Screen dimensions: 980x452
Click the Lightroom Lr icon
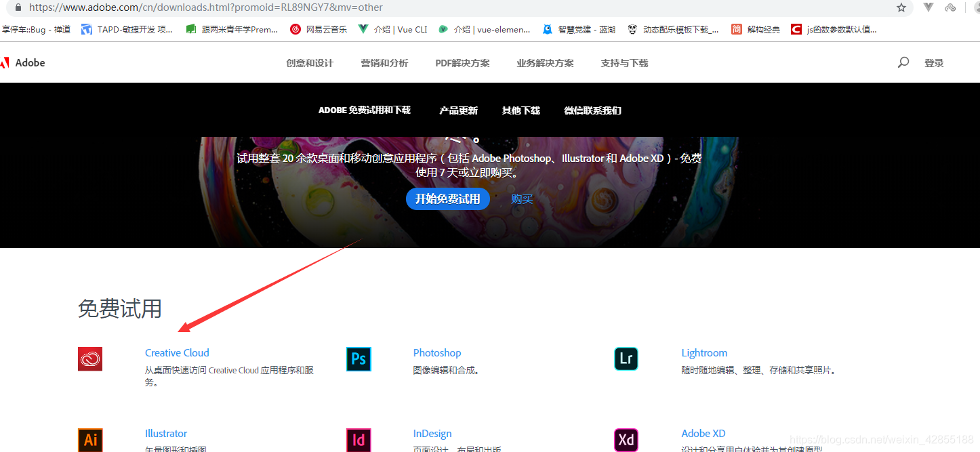coord(626,358)
